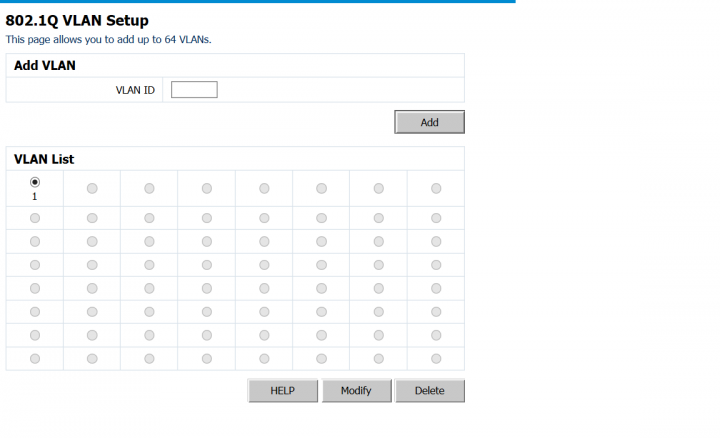Viewport: 720px width, 438px height.
Task: Select the fourth radio button in third row
Action: tap(207, 241)
